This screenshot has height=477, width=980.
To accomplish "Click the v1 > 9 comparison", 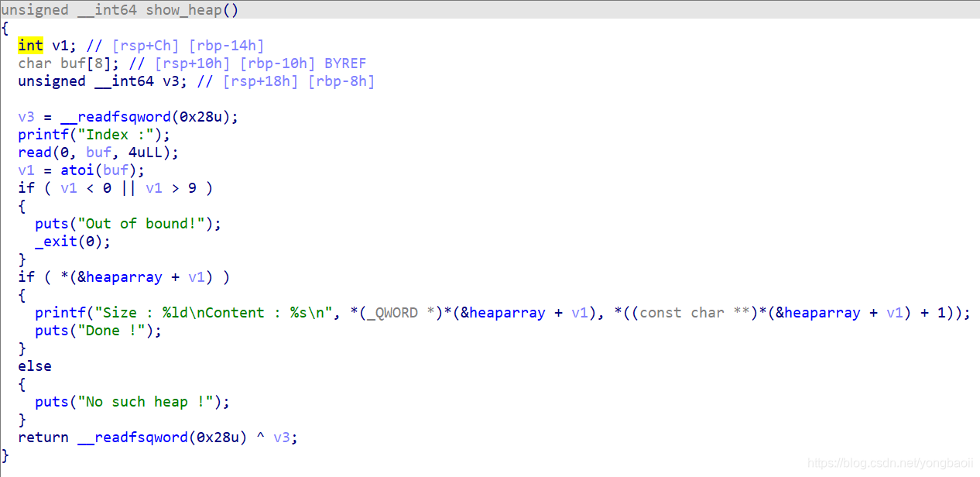I will [171, 188].
